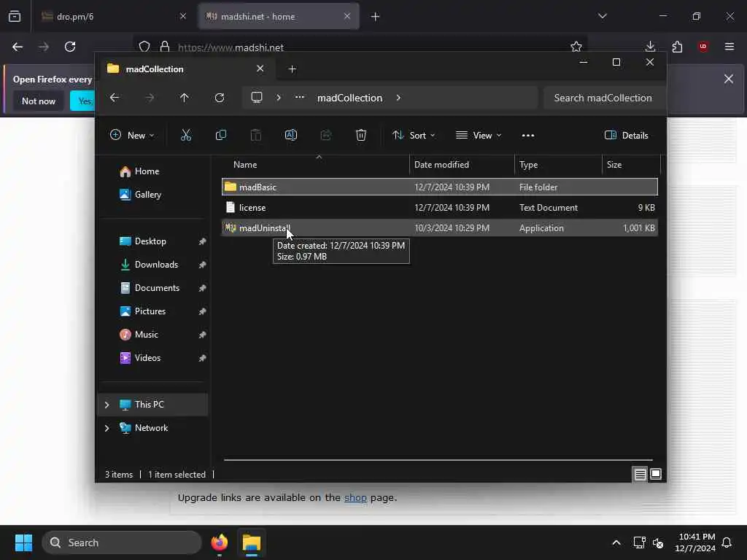Click the Search madCollection field
This screenshot has width=747, height=560.
click(604, 98)
